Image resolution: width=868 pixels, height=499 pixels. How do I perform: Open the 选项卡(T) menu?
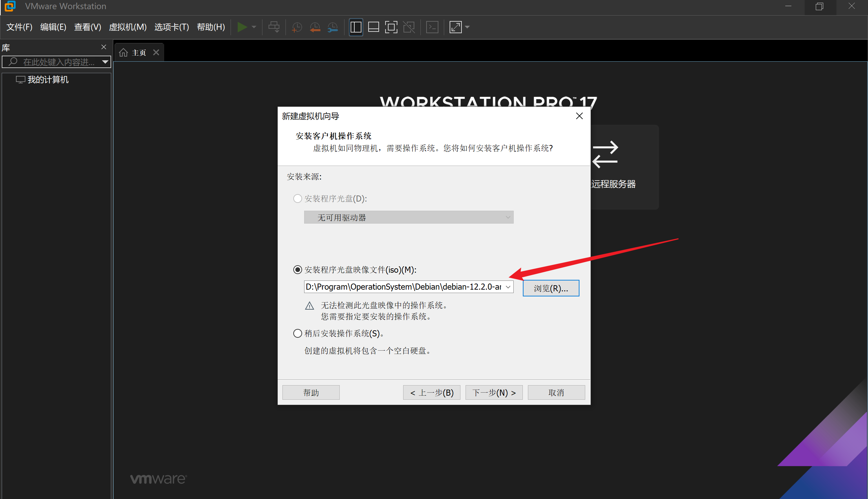tap(172, 27)
